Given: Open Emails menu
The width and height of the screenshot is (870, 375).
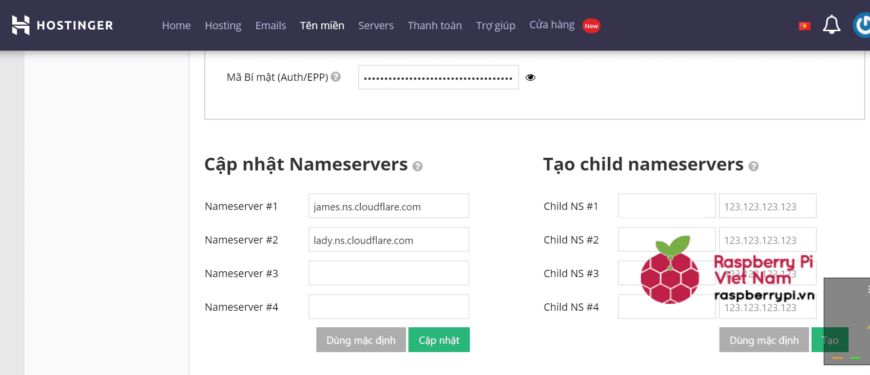Looking at the screenshot, I should point(271,26).
